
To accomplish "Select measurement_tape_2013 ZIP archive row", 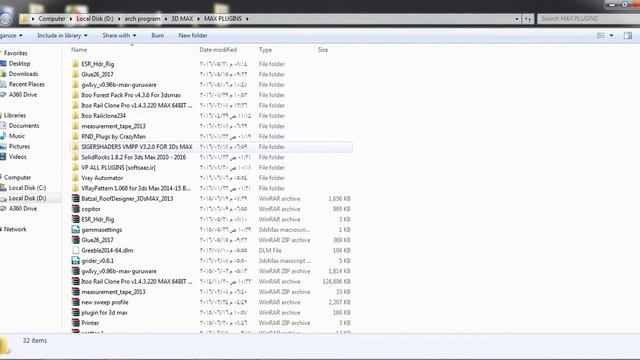I will (x=211, y=292).
